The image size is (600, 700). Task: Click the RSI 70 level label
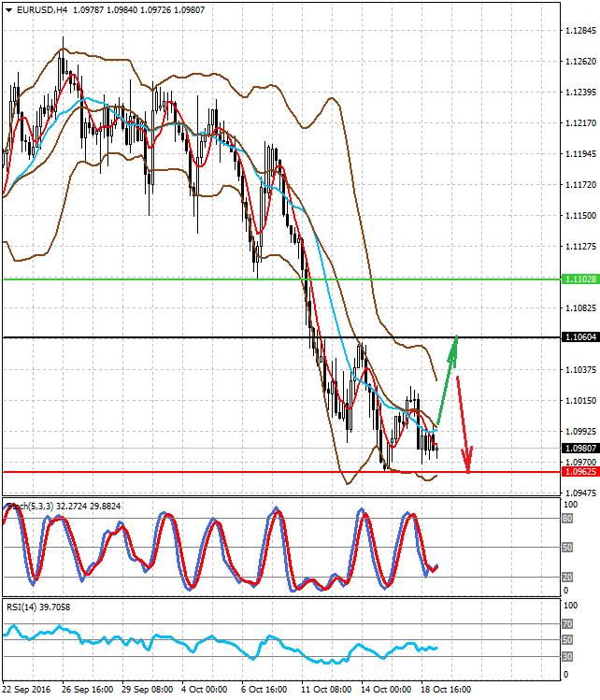567,623
